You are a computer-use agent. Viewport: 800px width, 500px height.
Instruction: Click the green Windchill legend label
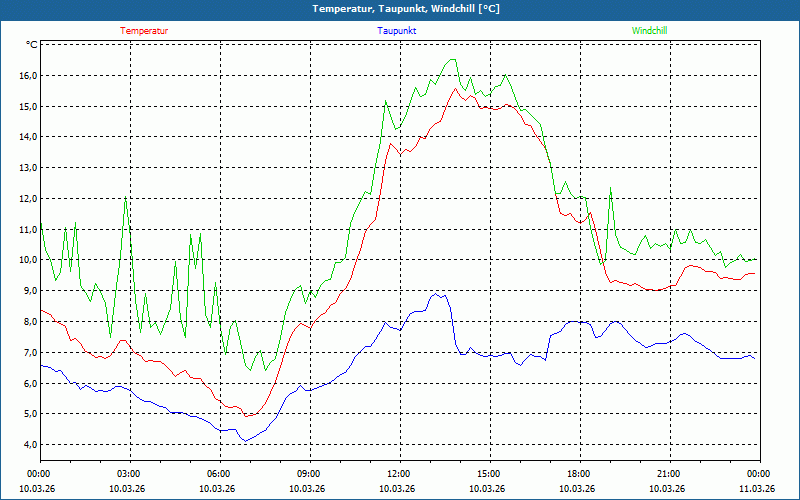[x=649, y=31]
